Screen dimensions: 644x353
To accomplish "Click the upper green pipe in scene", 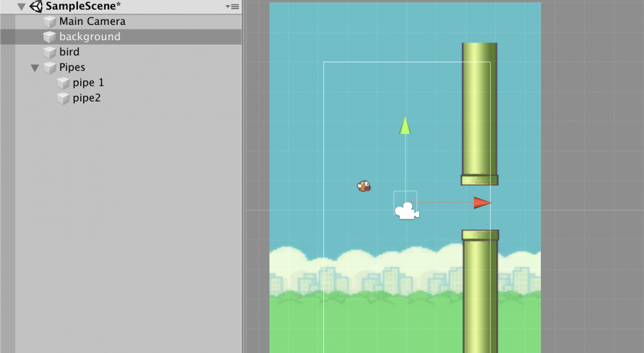I will (480, 113).
